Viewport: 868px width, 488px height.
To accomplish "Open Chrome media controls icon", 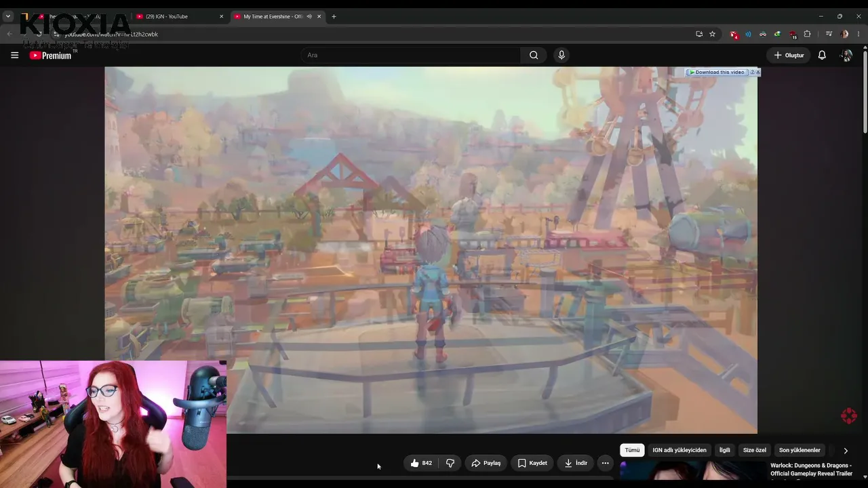I will click(x=829, y=34).
